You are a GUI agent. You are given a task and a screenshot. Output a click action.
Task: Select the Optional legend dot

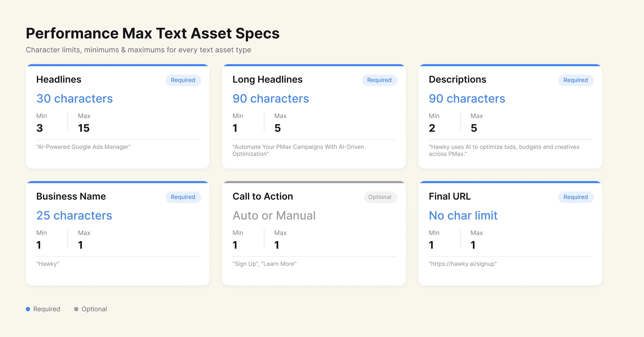(x=76, y=309)
